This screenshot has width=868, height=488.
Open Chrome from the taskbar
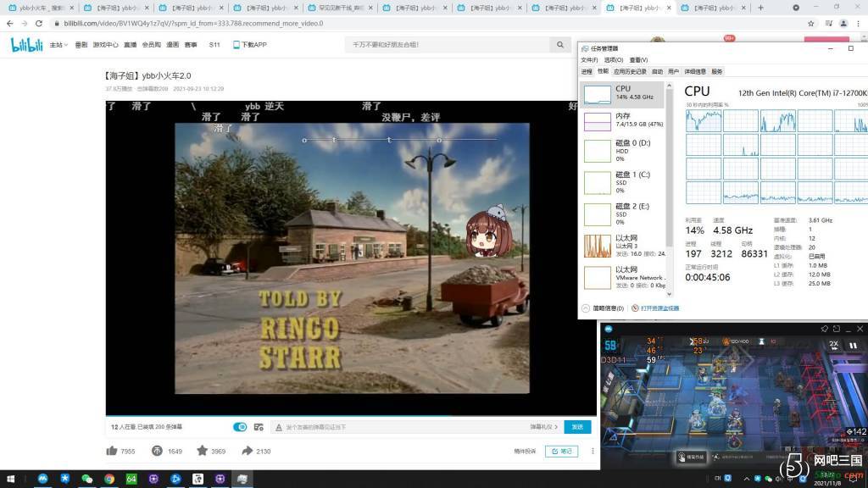pyautogui.click(x=109, y=479)
